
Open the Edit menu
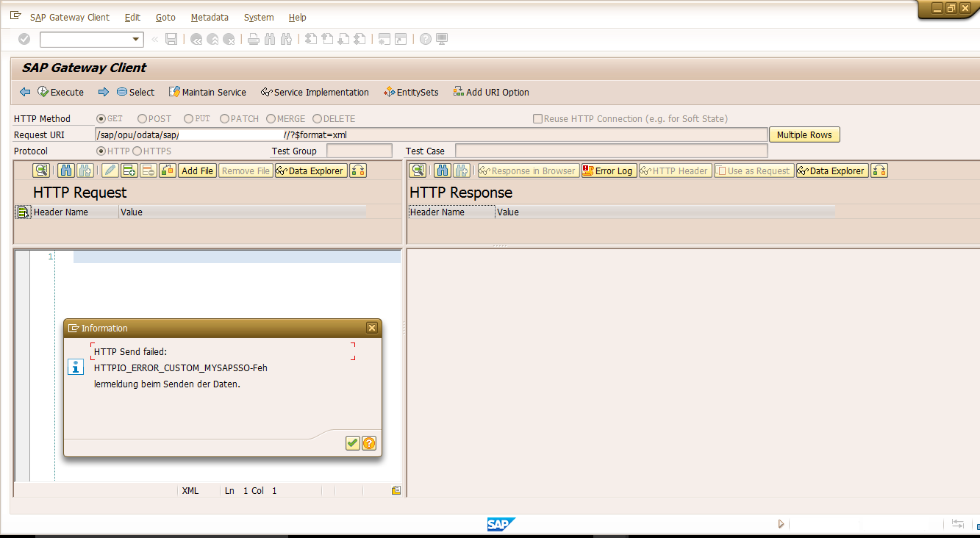[132, 17]
